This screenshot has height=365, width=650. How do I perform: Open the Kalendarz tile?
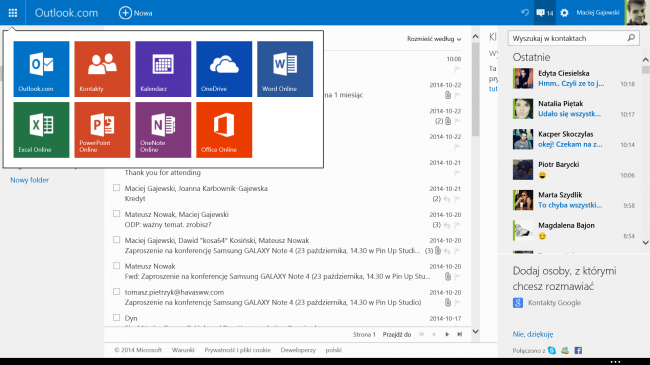(163, 69)
